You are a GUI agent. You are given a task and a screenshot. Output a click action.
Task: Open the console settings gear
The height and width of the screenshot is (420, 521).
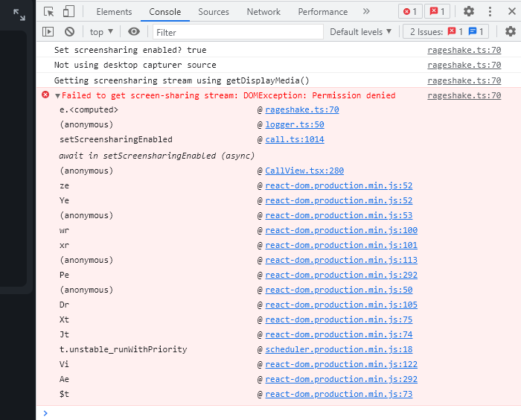tap(511, 32)
